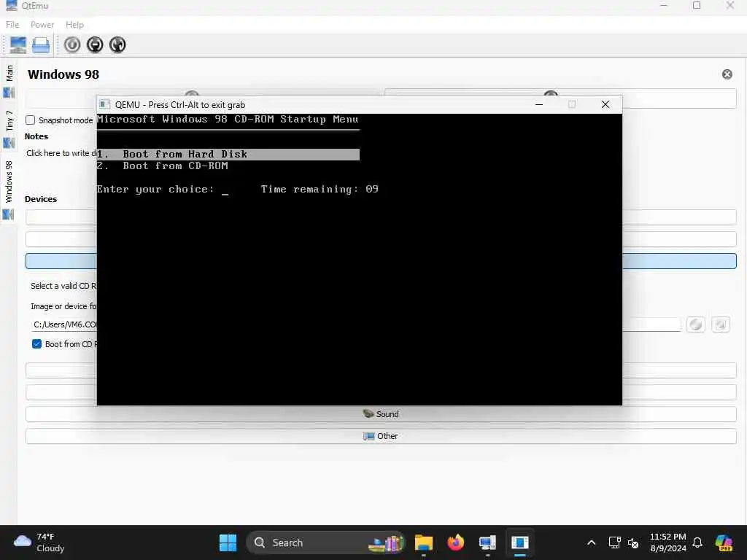The image size is (747, 560).
Task: Open the notifications bell icon
Action: [x=697, y=542]
